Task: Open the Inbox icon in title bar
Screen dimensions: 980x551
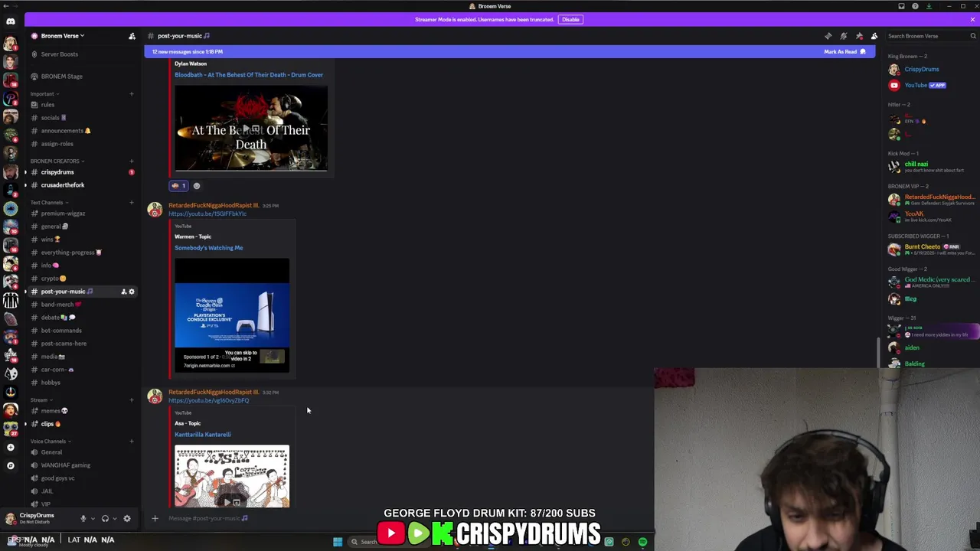Action: coord(901,6)
